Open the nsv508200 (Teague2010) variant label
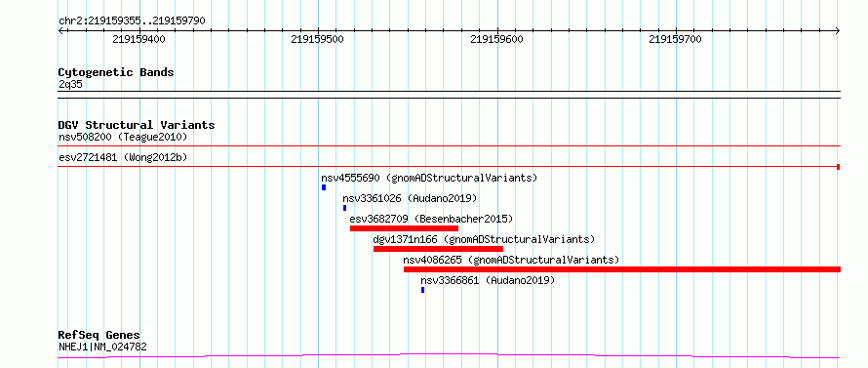 123,137
